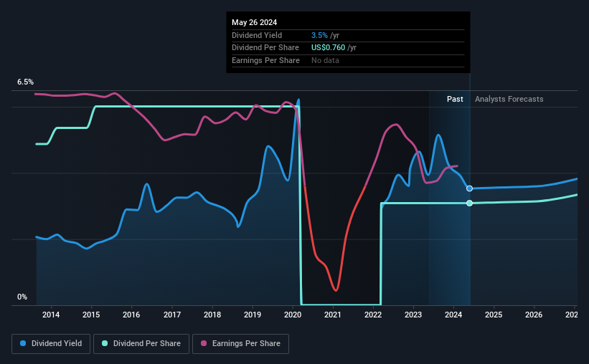
Task: Click the teal Dividend Per Share legend dot
Action: [105, 343]
